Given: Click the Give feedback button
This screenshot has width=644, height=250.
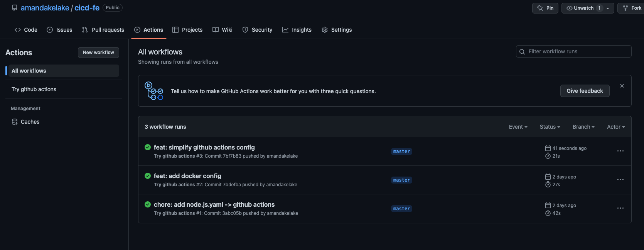Looking at the screenshot, I should click(x=585, y=91).
